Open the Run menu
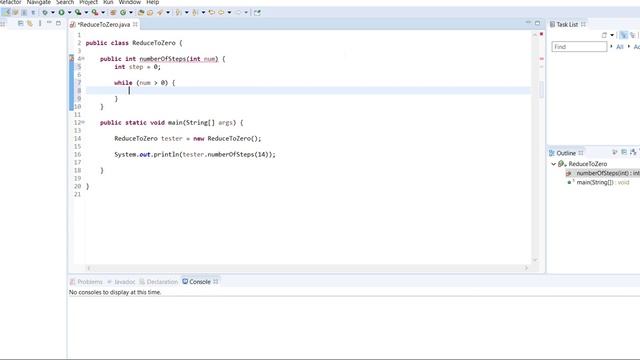Viewport: 640px width, 360px height. point(108,2)
